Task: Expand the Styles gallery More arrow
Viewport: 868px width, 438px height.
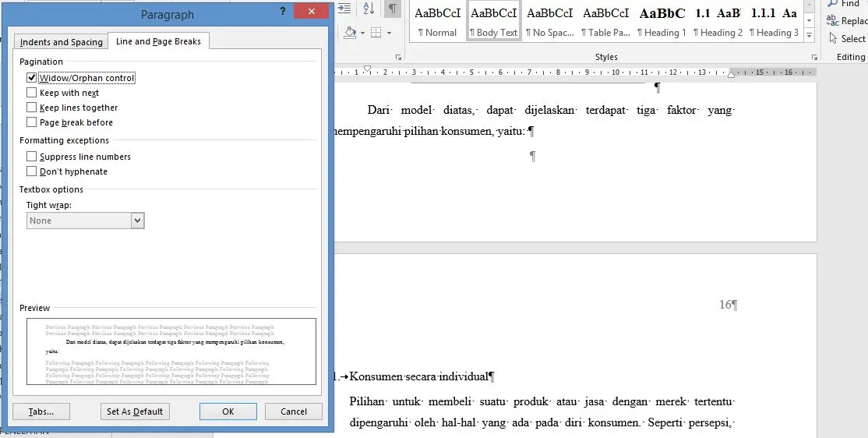Action: [810, 35]
